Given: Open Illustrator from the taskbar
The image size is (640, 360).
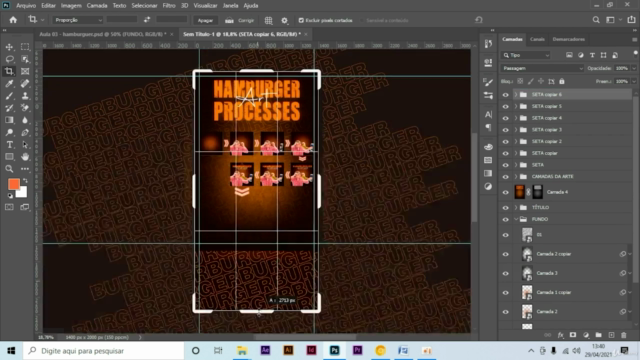Looking at the screenshot, I should 288,351.
